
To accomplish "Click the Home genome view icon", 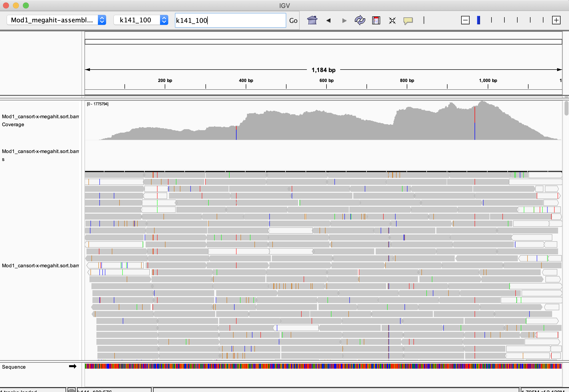I will (312, 20).
